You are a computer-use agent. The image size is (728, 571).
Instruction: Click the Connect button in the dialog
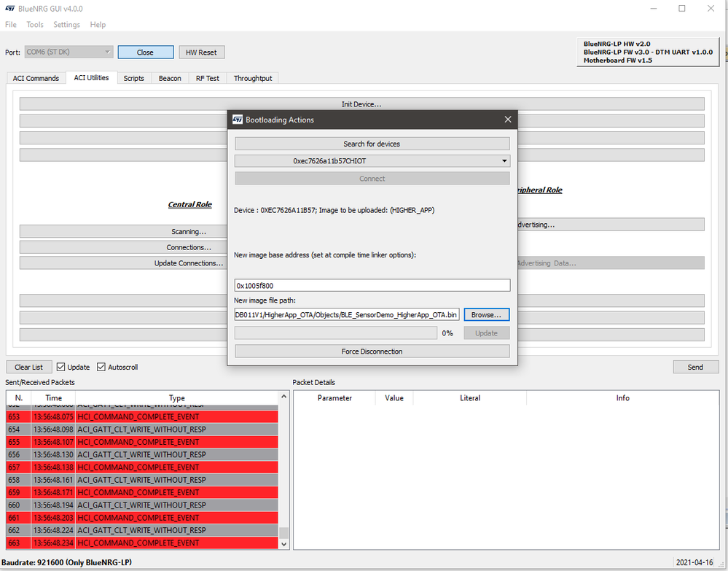point(372,179)
